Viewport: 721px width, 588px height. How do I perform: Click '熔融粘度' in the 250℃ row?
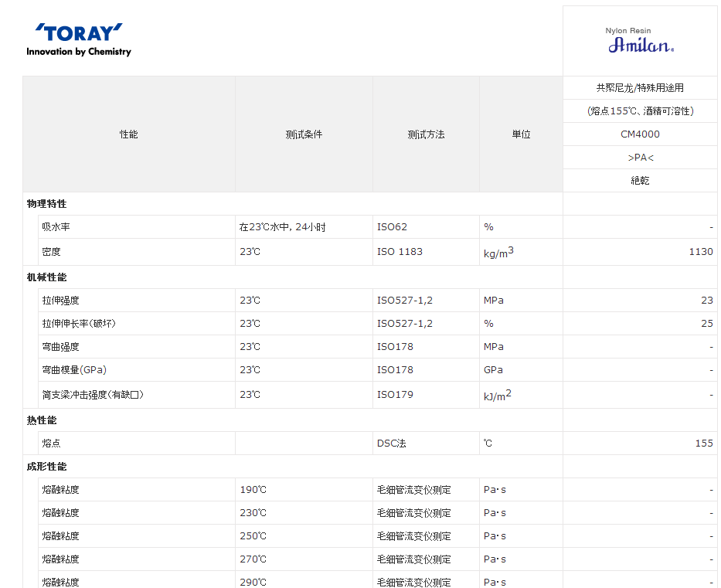pos(61,536)
